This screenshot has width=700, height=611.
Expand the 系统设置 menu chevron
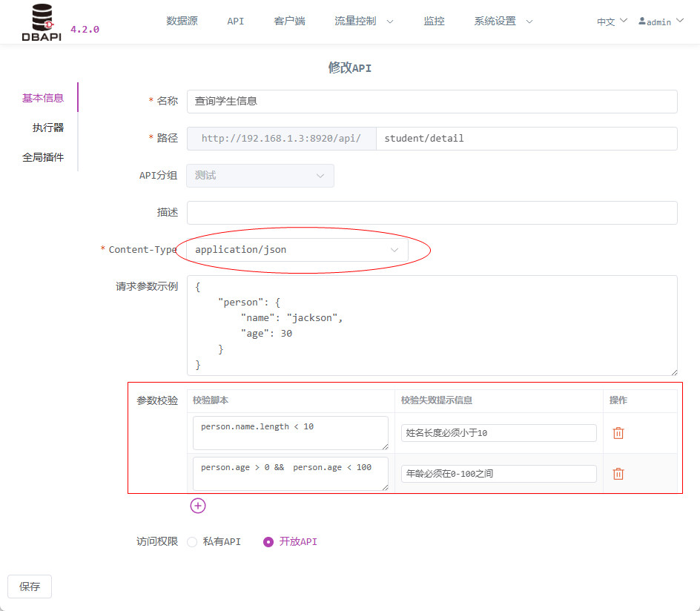(x=529, y=22)
